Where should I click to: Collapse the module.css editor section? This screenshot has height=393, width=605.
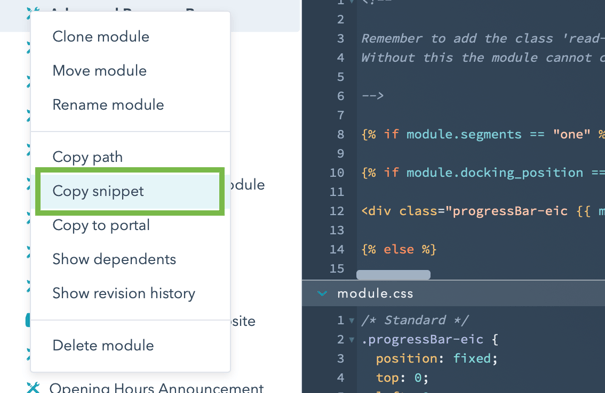click(322, 293)
